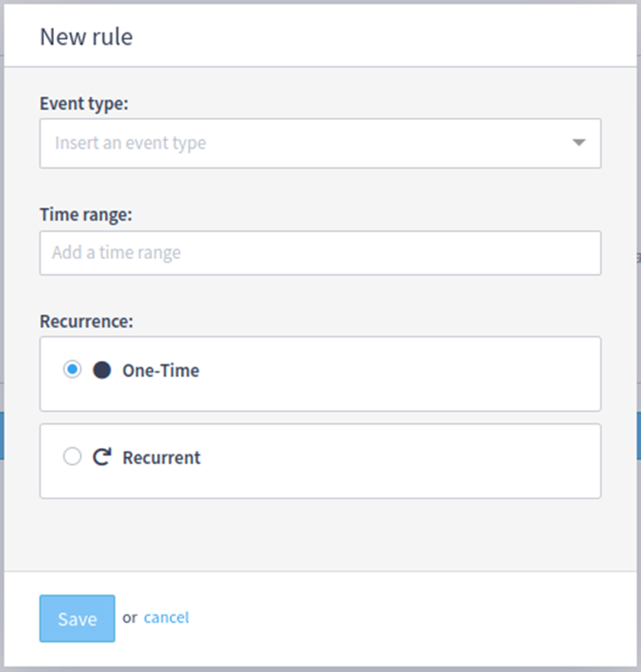
Task: Click empty space in the One-Time option card
Action: [405, 373]
